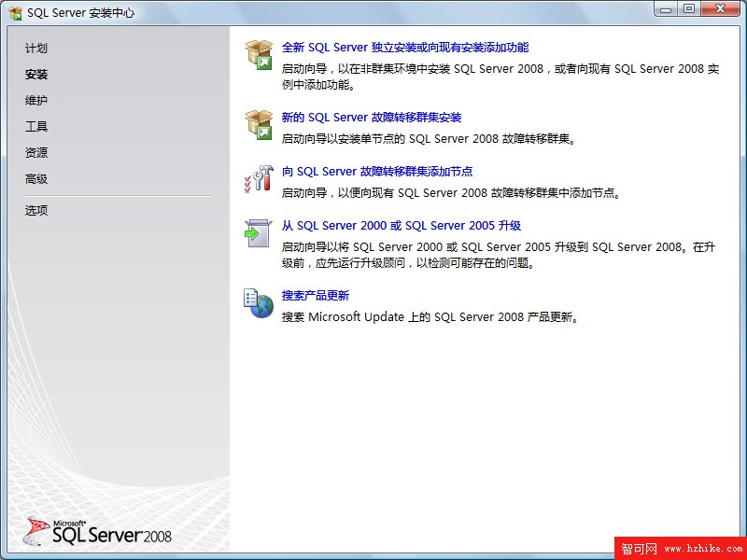Viewport: 747px width, 560px height.
Task: Open the 选项 page
Action: click(x=36, y=211)
